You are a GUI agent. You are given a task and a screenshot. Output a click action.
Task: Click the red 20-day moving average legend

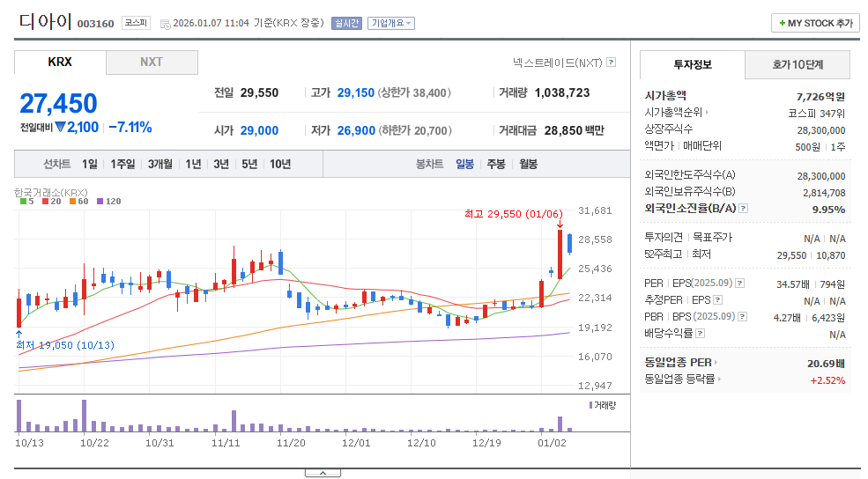[x=51, y=202]
